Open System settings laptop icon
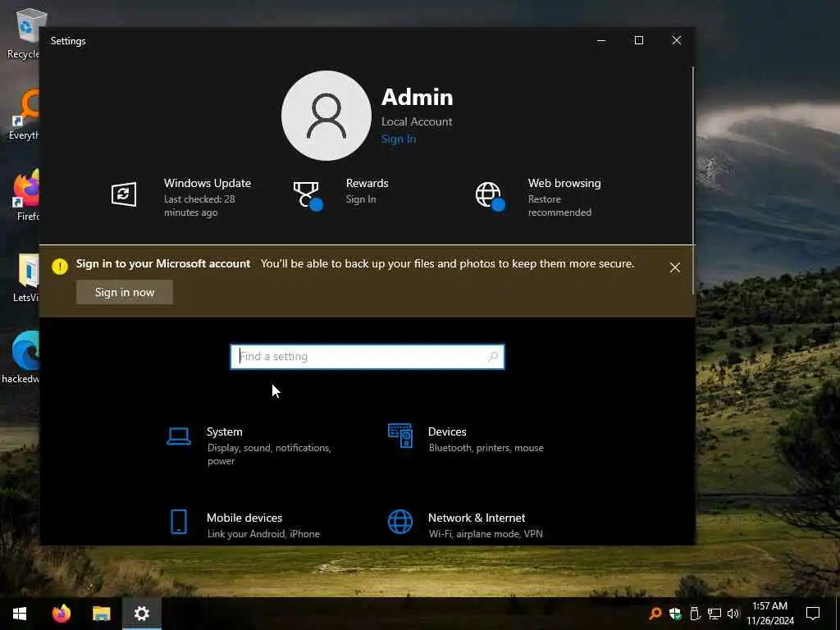The image size is (840, 630). click(178, 436)
